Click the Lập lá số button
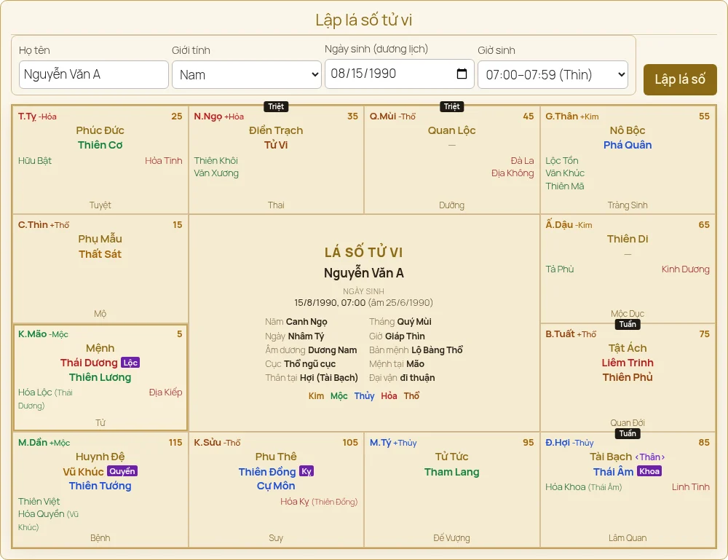Screen dimensions: 728x560 pos(680,79)
